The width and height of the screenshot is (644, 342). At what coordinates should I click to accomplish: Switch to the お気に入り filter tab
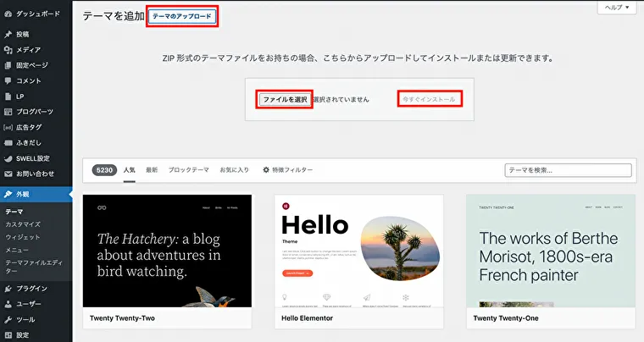(235, 170)
